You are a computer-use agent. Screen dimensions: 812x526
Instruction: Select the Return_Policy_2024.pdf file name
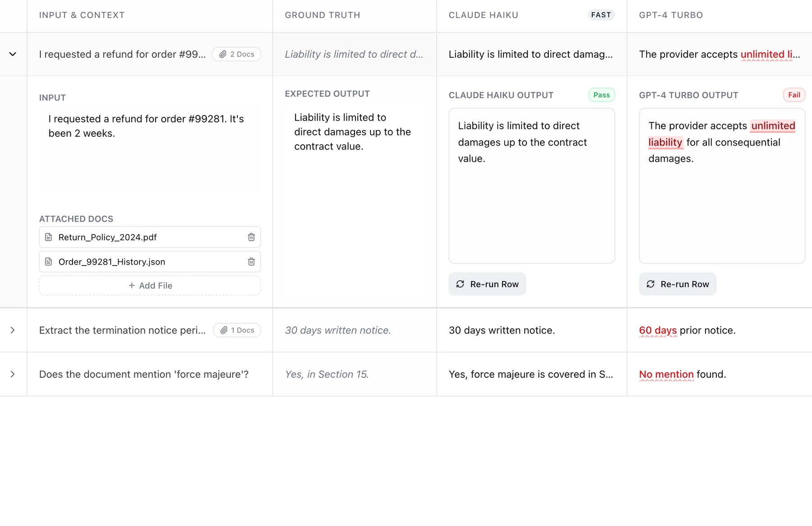click(107, 237)
